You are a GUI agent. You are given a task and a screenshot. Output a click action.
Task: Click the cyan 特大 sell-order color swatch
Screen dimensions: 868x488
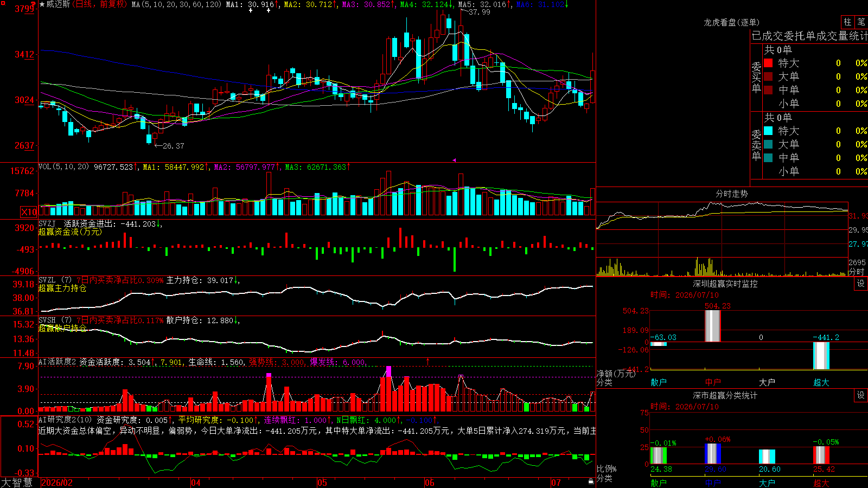coord(768,131)
